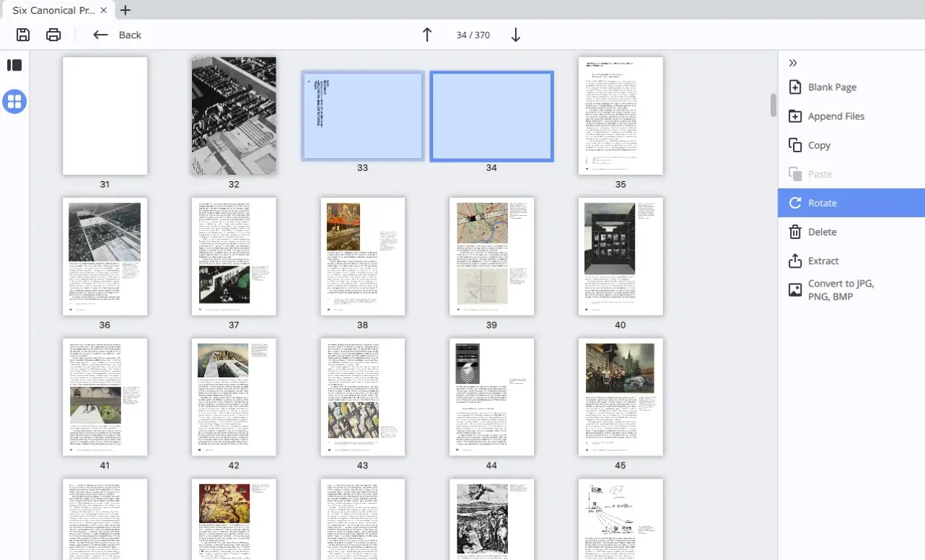
Task: Select the blue page grid organizer icon
Action: coord(14,102)
